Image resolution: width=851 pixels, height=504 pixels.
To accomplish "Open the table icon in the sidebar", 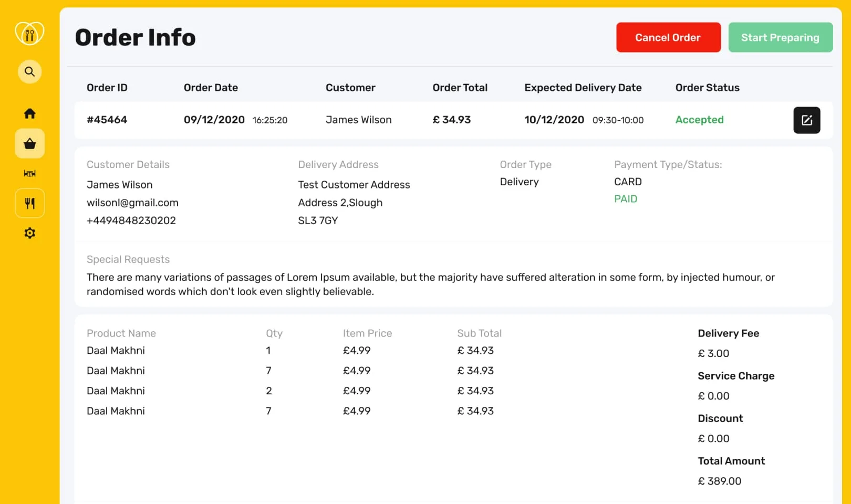I will pos(29,174).
